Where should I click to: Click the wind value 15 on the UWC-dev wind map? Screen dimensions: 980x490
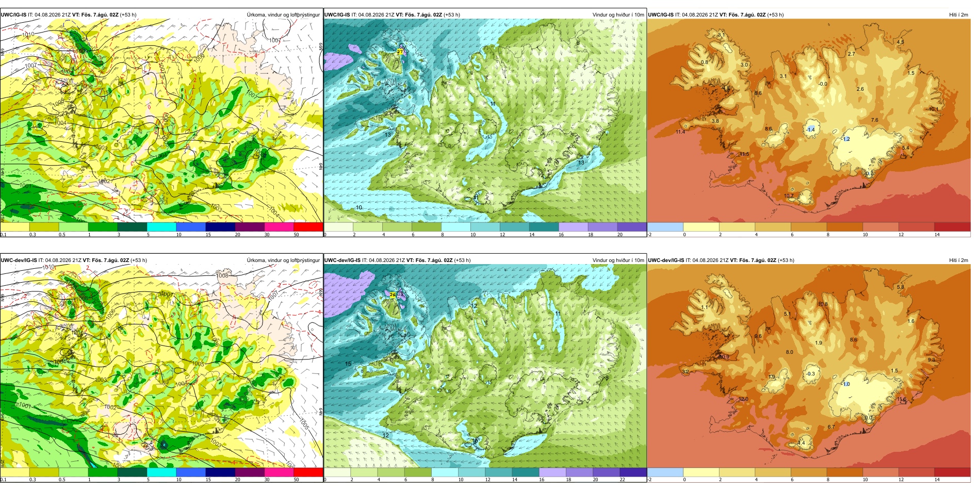pyautogui.click(x=348, y=364)
